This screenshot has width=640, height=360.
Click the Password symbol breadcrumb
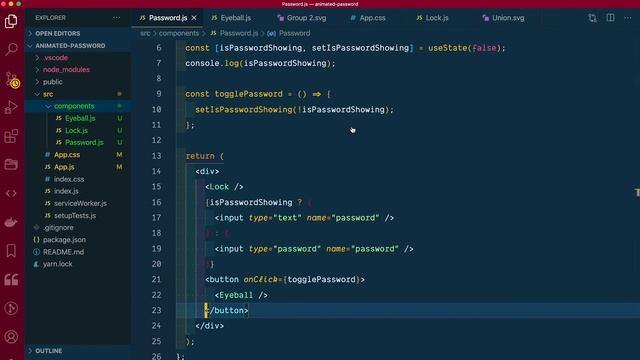[294, 33]
